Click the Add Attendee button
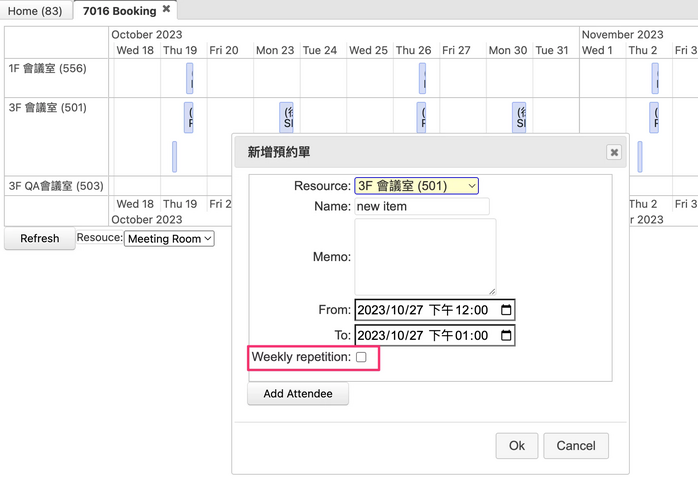 297,394
